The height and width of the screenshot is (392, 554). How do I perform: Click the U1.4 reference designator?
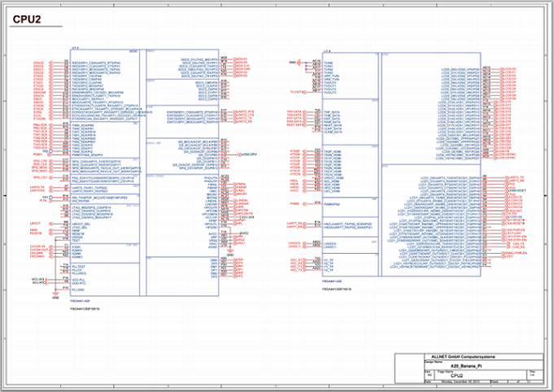[327, 51]
